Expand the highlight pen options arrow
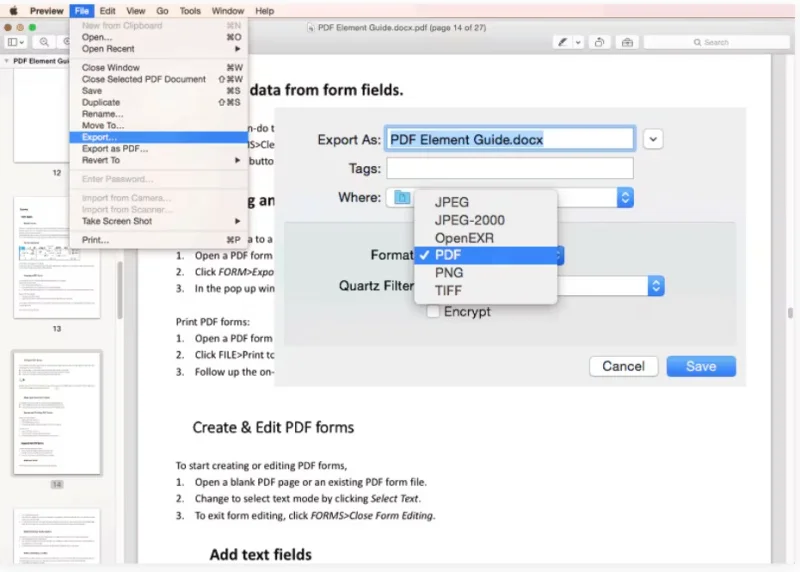 click(578, 42)
